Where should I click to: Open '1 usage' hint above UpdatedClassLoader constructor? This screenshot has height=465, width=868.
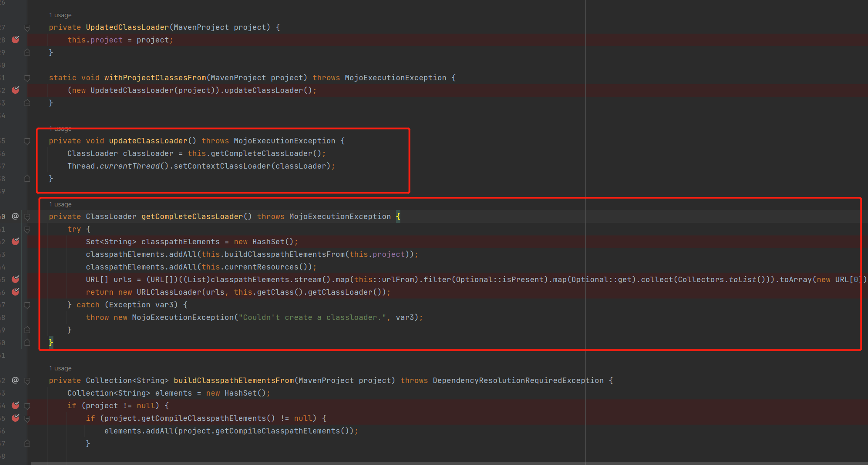point(60,15)
